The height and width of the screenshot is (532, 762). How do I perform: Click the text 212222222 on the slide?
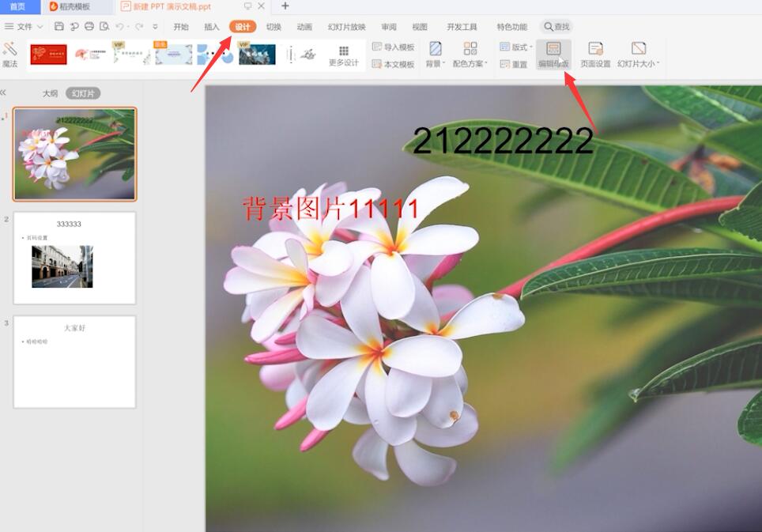click(x=503, y=141)
